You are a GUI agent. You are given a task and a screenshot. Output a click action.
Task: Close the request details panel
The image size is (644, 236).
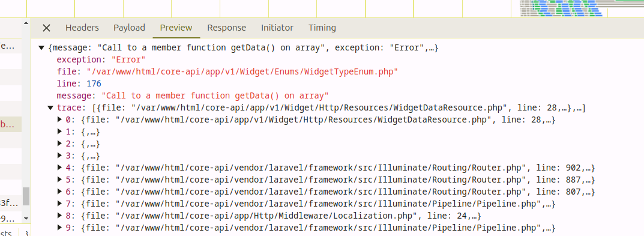pyautogui.click(x=46, y=28)
